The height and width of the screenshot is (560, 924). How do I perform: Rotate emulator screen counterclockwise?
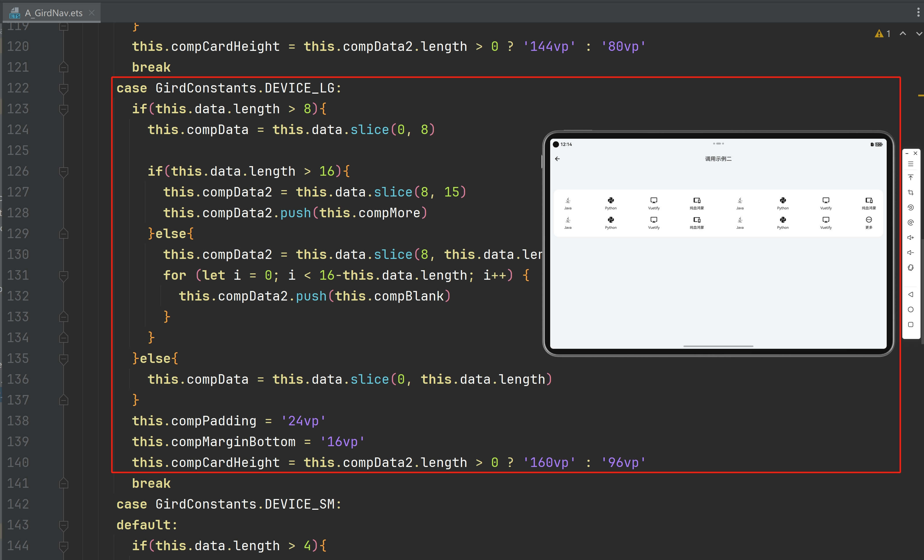(910, 208)
